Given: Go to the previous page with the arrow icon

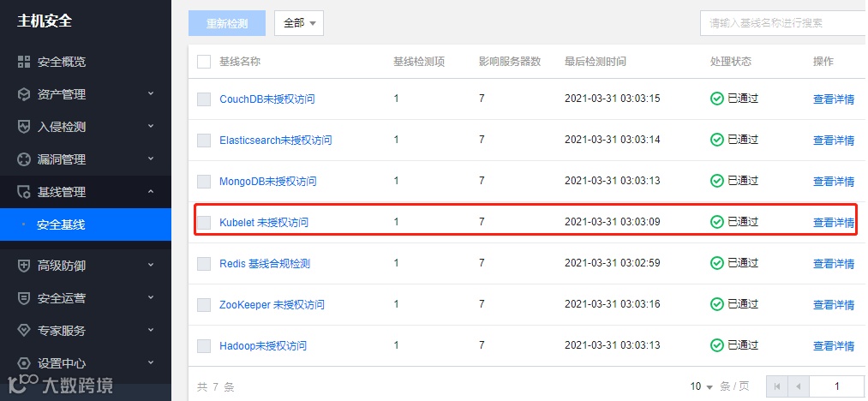Looking at the screenshot, I should (x=799, y=386).
